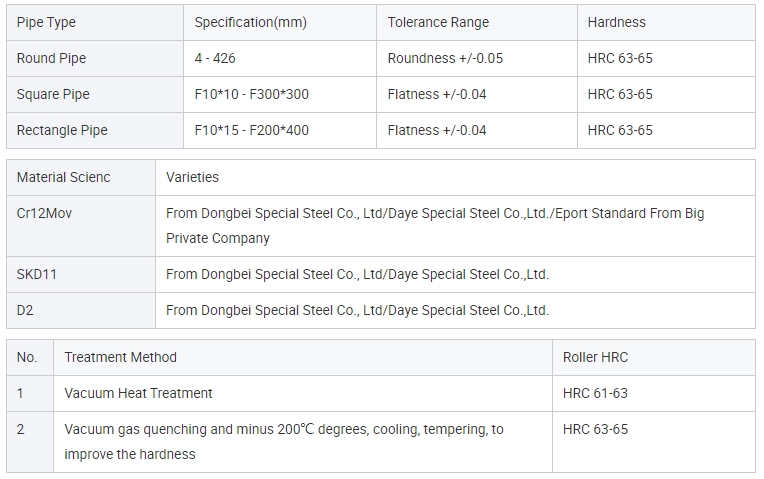
Task: Click the Material Scienc header cell
Action: 81,177
